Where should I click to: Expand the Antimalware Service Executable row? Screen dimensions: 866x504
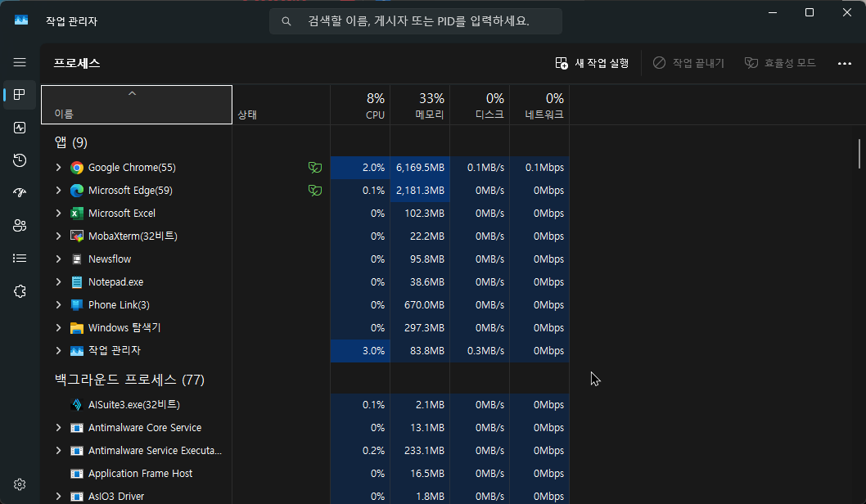point(58,451)
